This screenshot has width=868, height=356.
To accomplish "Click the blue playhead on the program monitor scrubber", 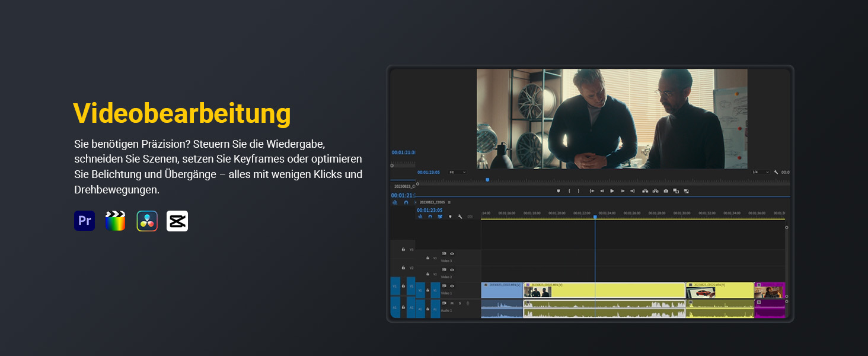I will pos(487,180).
